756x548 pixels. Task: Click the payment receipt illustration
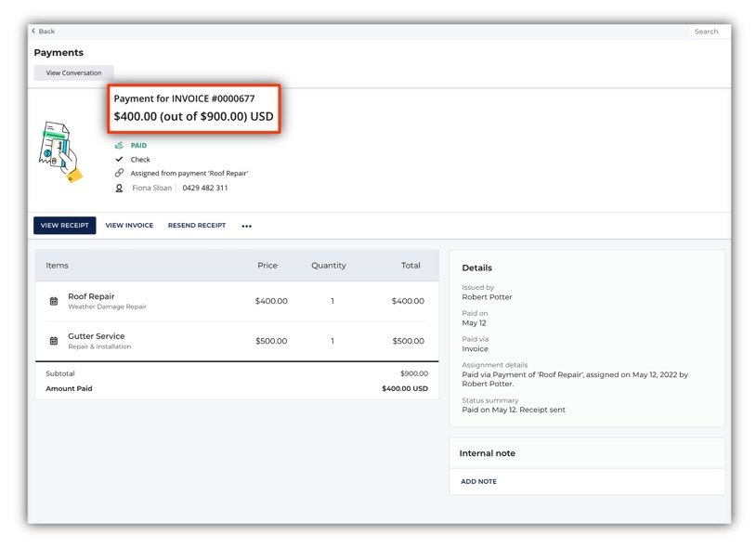click(59, 151)
